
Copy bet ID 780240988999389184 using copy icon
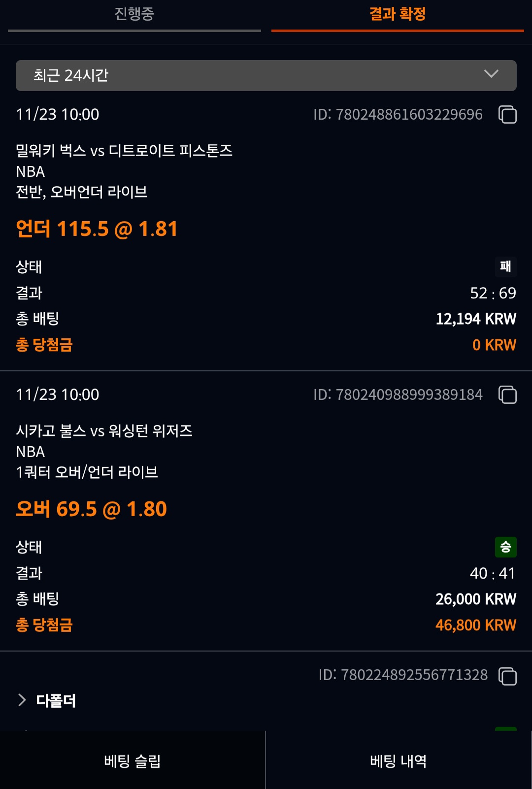point(507,394)
